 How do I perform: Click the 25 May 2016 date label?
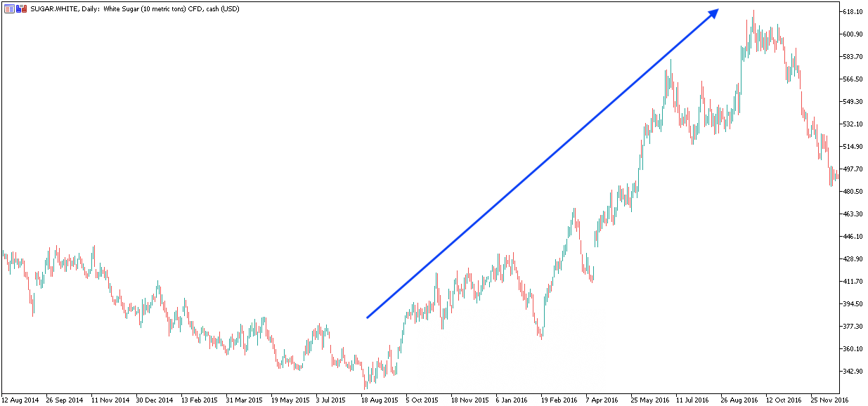pyautogui.click(x=649, y=400)
